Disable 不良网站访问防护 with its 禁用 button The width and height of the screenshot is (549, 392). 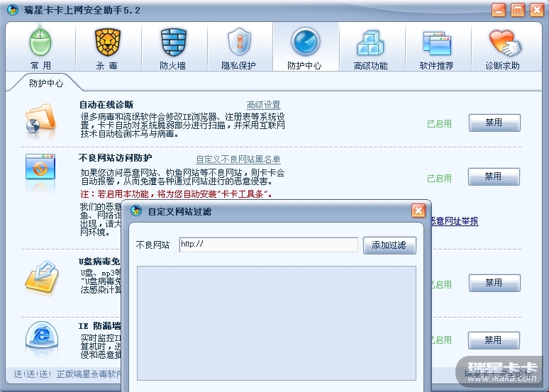pyautogui.click(x=494, y=177)
